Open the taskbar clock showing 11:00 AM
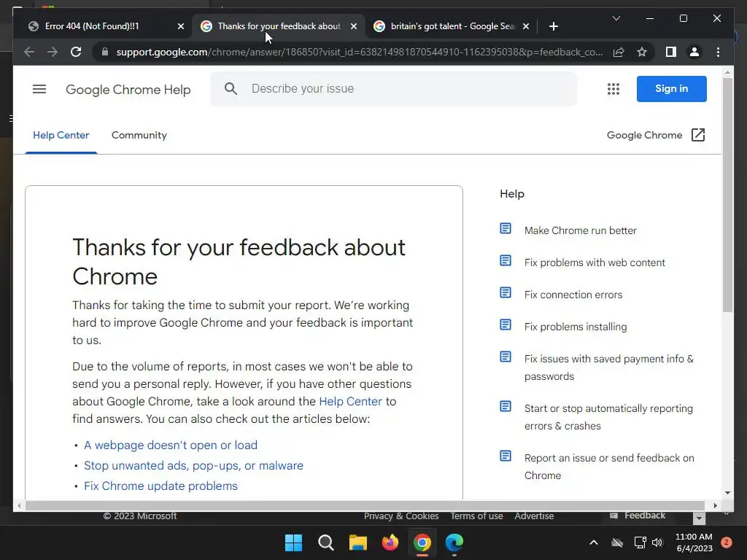Image resolution: width=747 pixels, height=560 pixels. coord(694,542)
